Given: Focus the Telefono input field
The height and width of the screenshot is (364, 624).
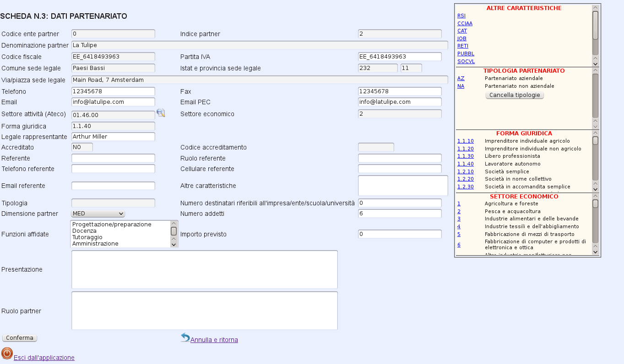Looking at the screenshot, I should pyautogui.click(x=113, y=91).
